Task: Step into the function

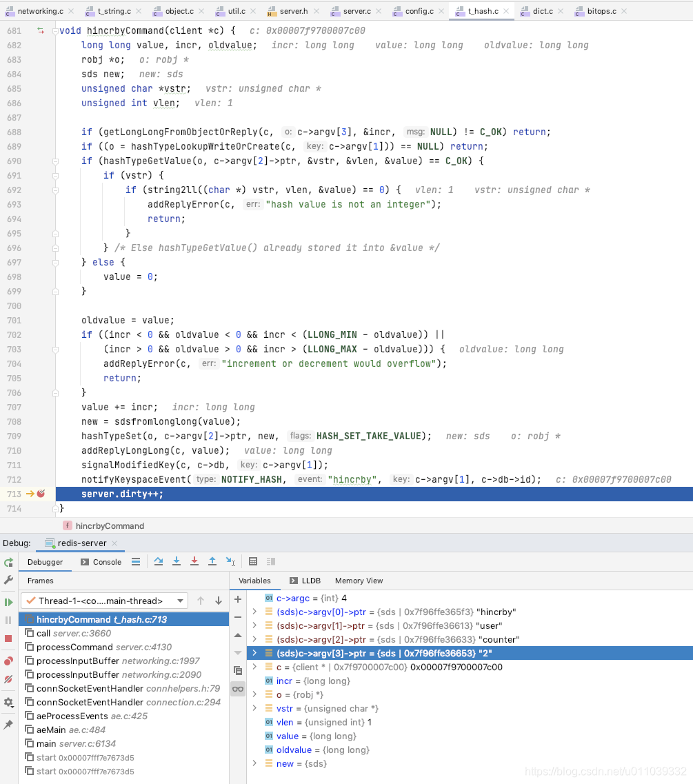Action: pyautogui.click(x=177, y=561)
